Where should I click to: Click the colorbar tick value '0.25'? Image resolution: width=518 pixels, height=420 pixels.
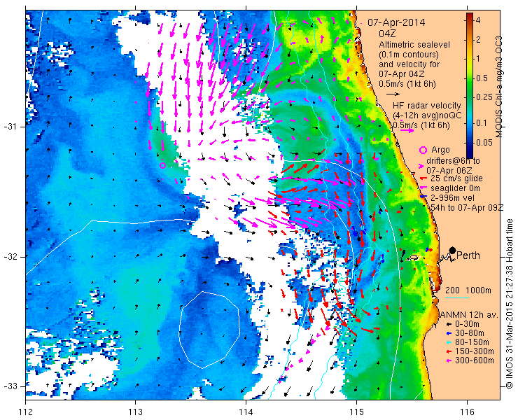click(484, 97)
